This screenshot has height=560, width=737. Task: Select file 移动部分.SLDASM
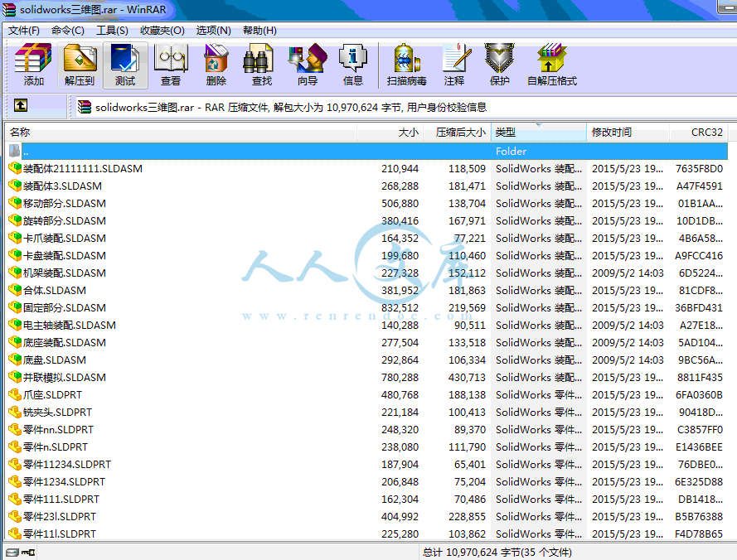tap(65, 204)
